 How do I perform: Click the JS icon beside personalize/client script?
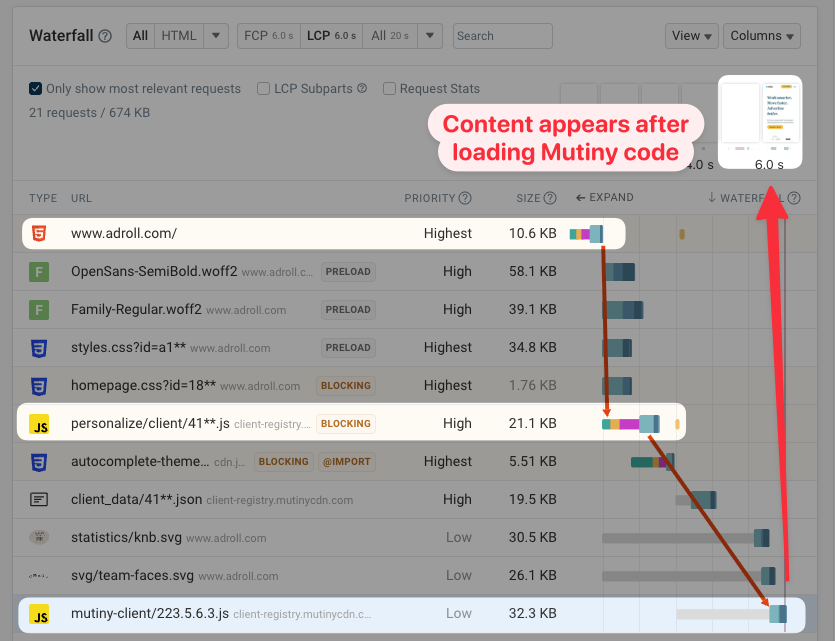tap(40, 423)
